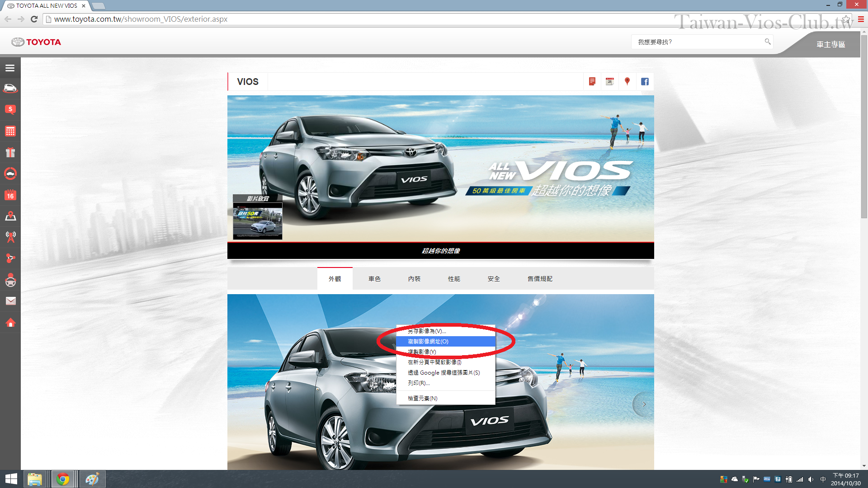The image size is (868, 488).
Task: Reload the page with the refresh button
Action: coord(34,19)
